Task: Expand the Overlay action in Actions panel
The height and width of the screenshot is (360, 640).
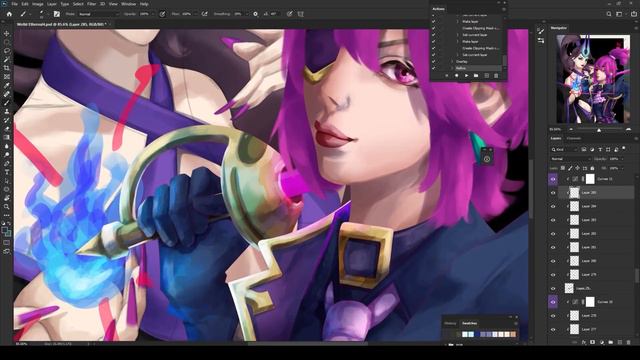Action: pyautogui.click(x=452, y=61)
